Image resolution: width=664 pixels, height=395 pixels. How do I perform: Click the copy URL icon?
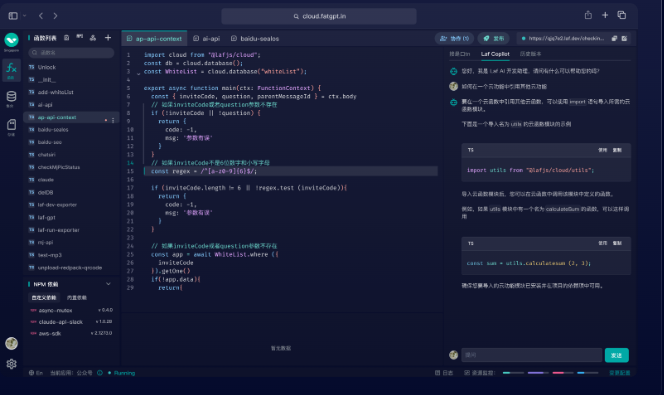614,38
